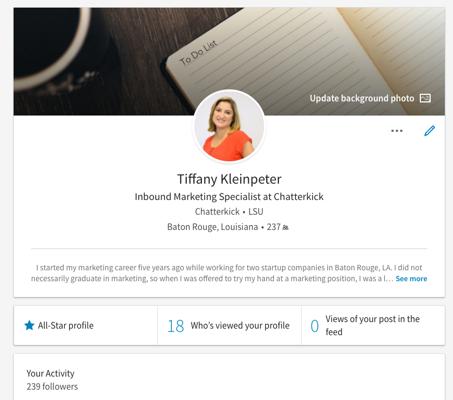Open the Chatterkick company link
Viewport: 453px width, 400px height.
coord(217,212)
